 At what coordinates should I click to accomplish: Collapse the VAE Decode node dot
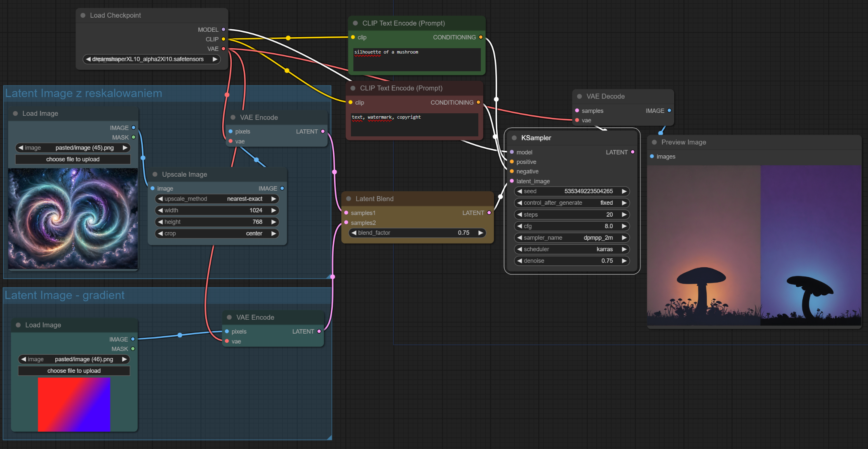579,96
